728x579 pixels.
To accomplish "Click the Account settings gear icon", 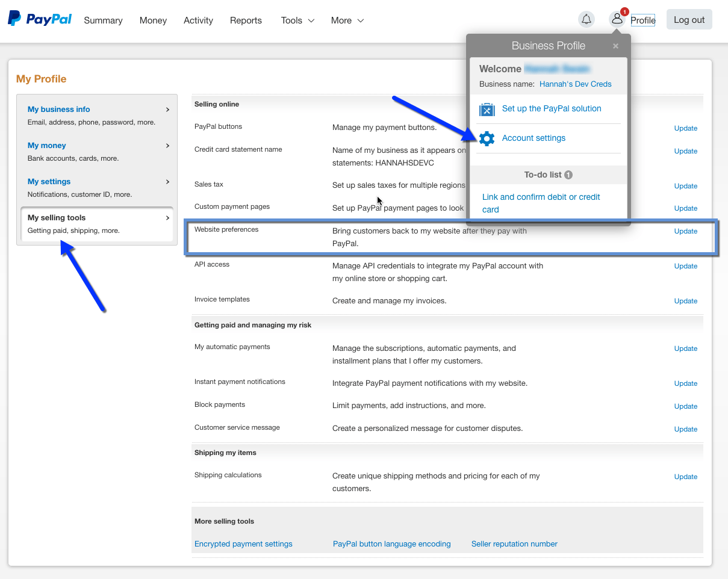I will tap(487, 138).
